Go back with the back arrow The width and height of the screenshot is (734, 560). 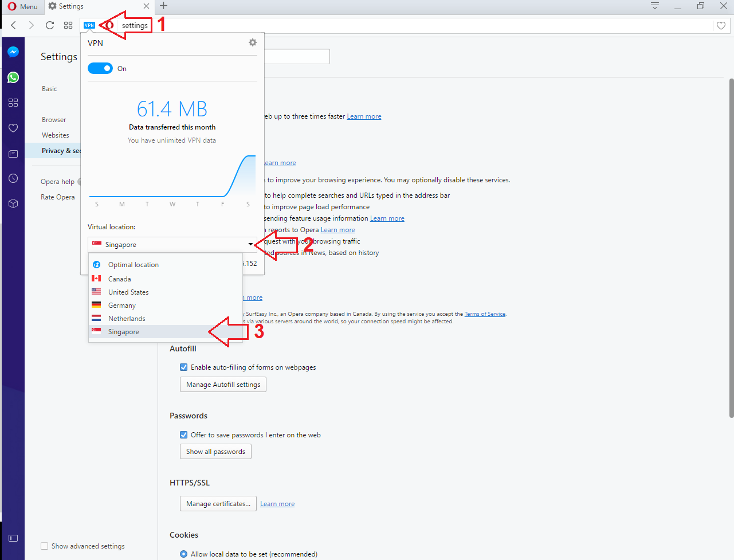(x=14, y=25)
